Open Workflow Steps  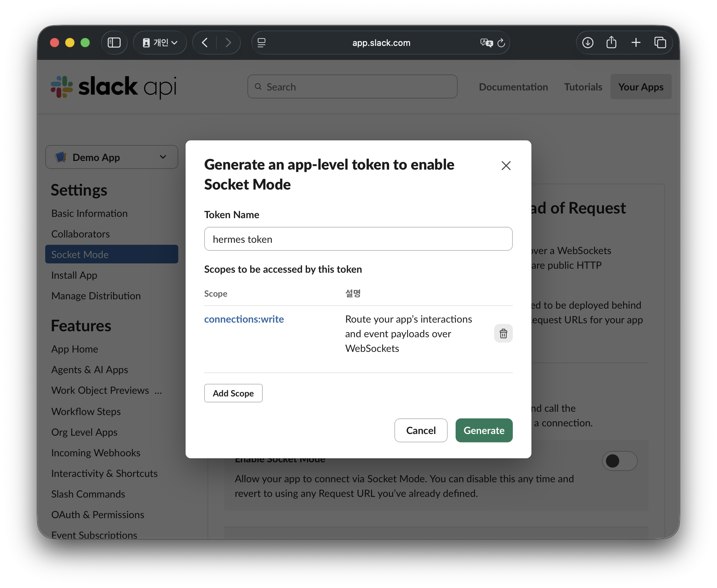[86, 411]
